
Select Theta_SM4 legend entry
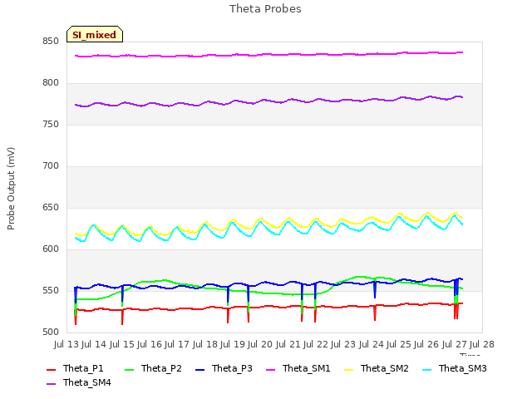pos(79,382)
